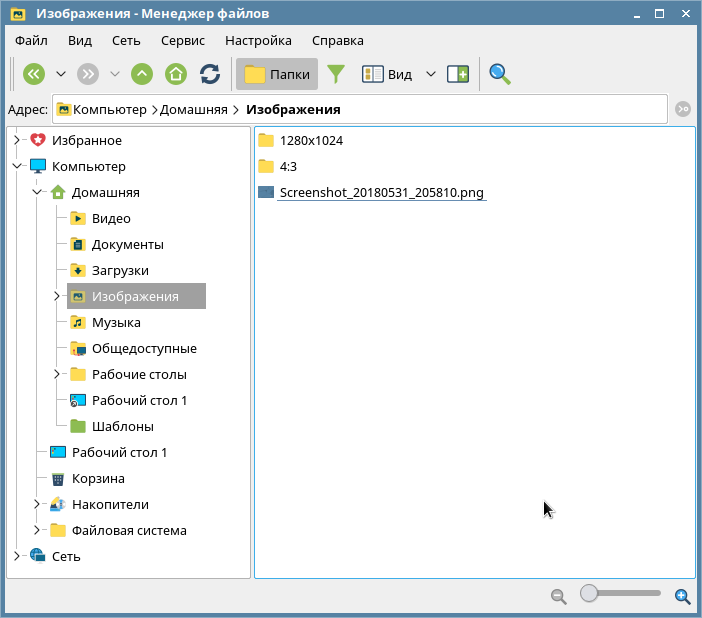
Task: Select the Видео folder icon
Action: coord(78,218)
